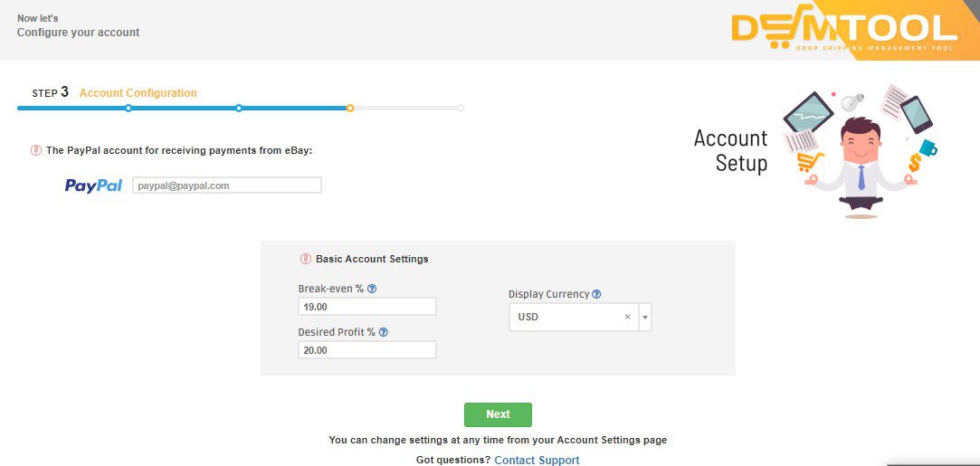Focus the PayPal email input field

[227, 185]
